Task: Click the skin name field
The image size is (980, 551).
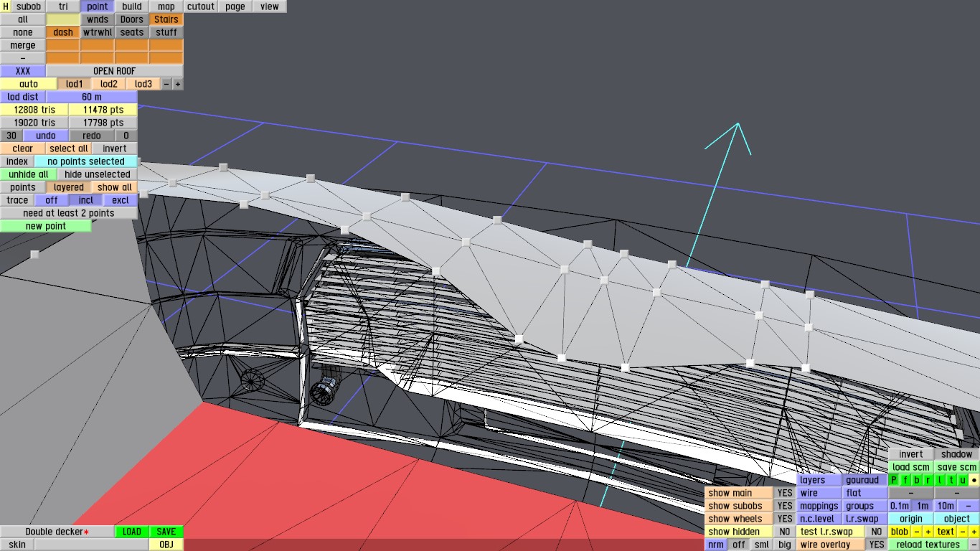Action: [92, 545]
